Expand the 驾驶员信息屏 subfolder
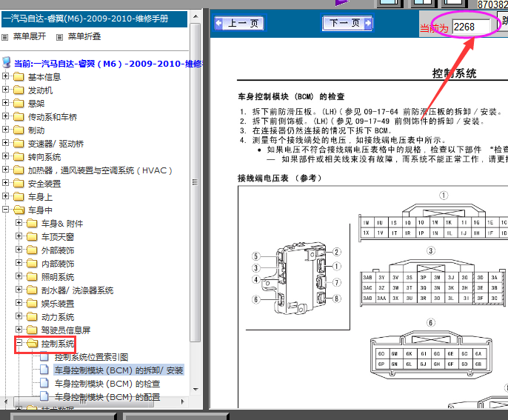 [19, 329]
